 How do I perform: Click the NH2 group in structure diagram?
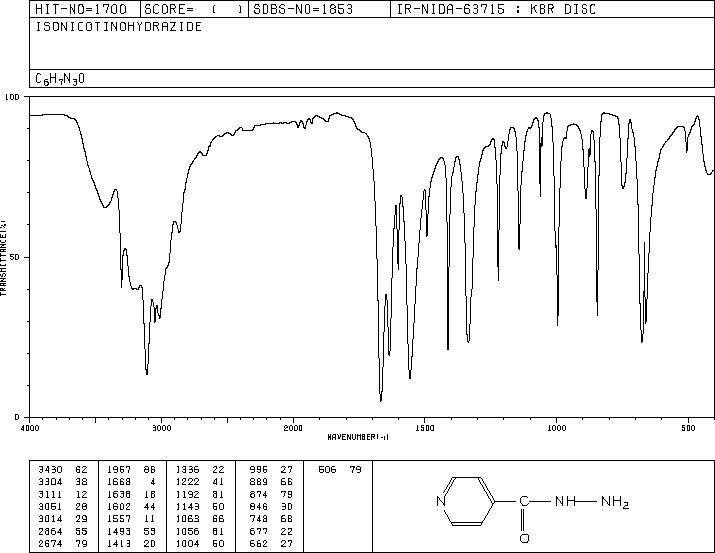pyautogui.click(x=615, y=502)
